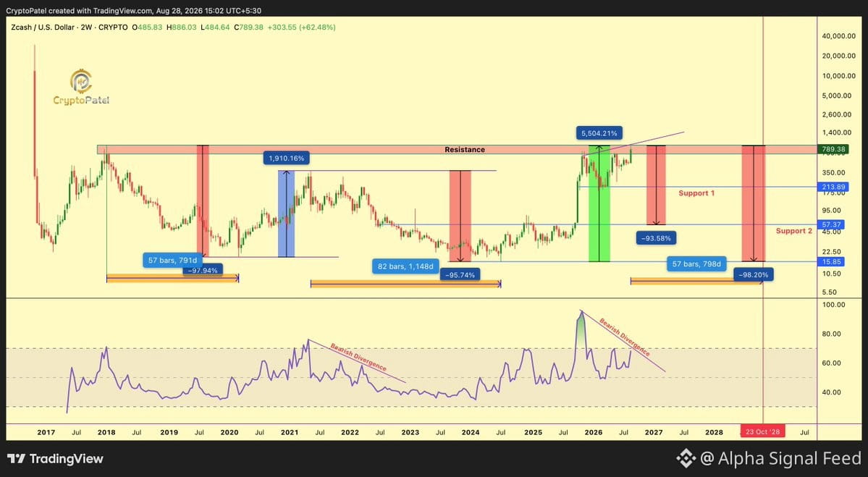Click the 350.00 price axis label
Screen dimensions: 868x477
coord(834,173)
